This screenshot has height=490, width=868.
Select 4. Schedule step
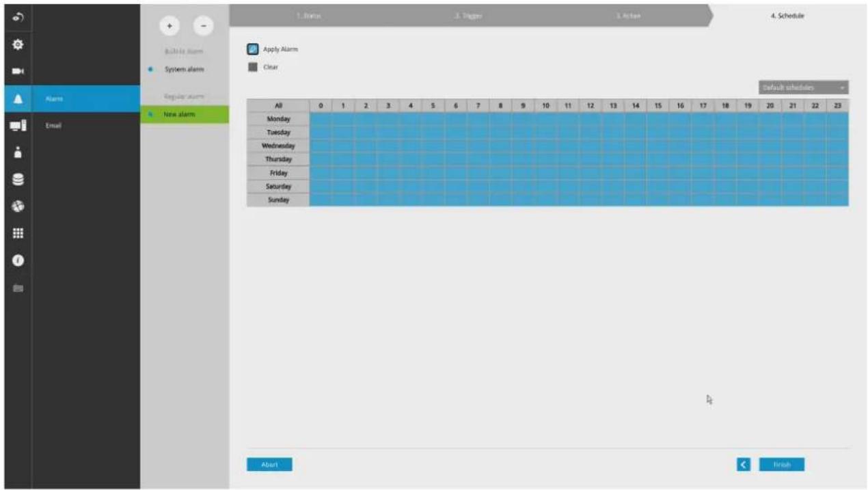pos(787,16)
